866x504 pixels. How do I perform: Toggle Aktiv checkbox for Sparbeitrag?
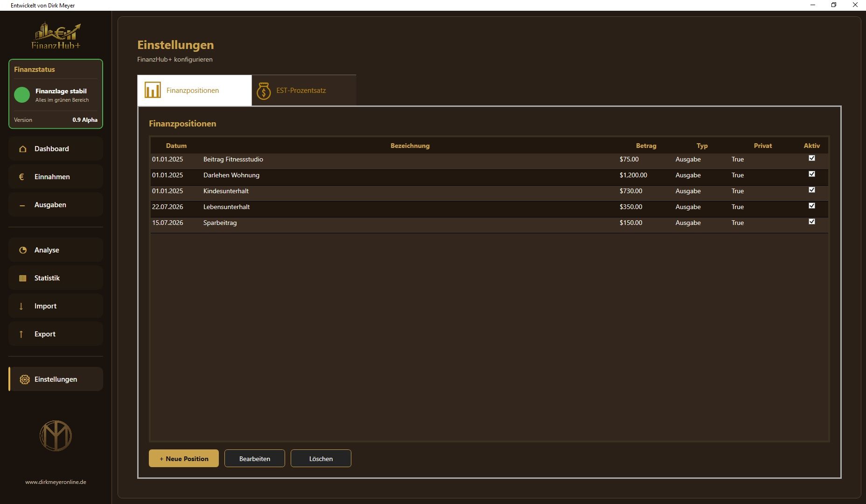(812, 222)
